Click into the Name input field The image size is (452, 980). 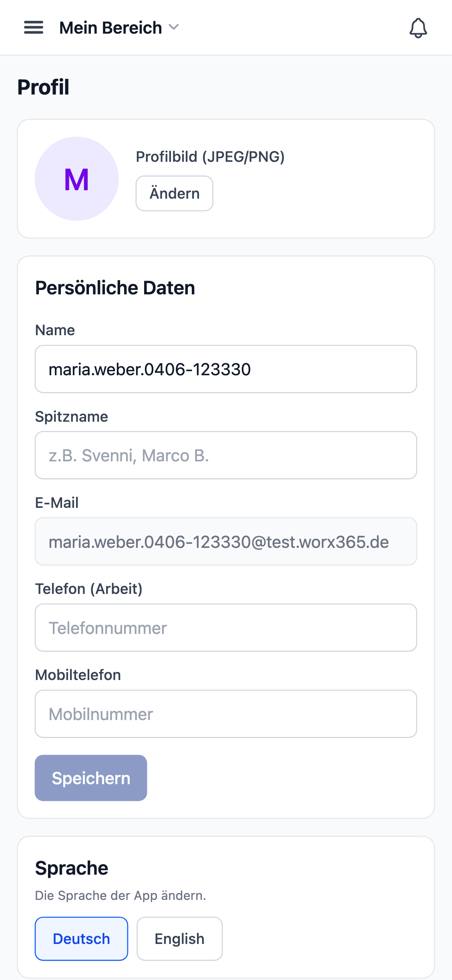(226, 369)
